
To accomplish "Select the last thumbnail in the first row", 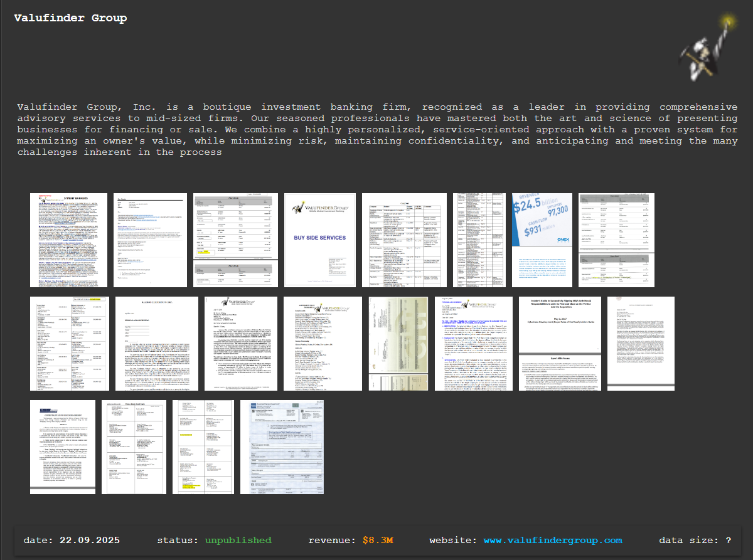I will click(x=616, y=240).
